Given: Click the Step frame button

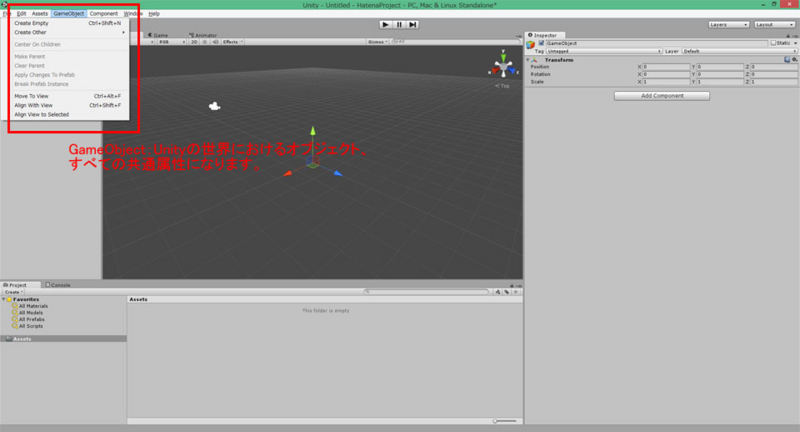Looking at the screenshot, I should click(x=412, y=24).
